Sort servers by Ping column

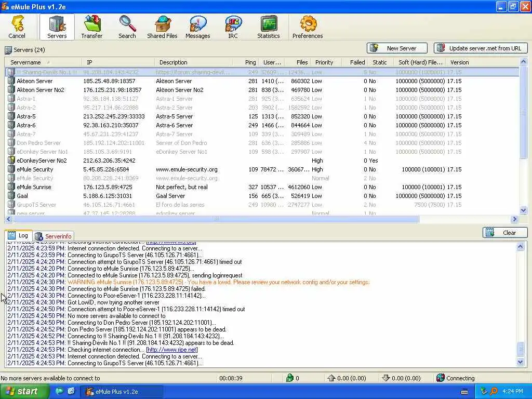(x=246, y=62)
